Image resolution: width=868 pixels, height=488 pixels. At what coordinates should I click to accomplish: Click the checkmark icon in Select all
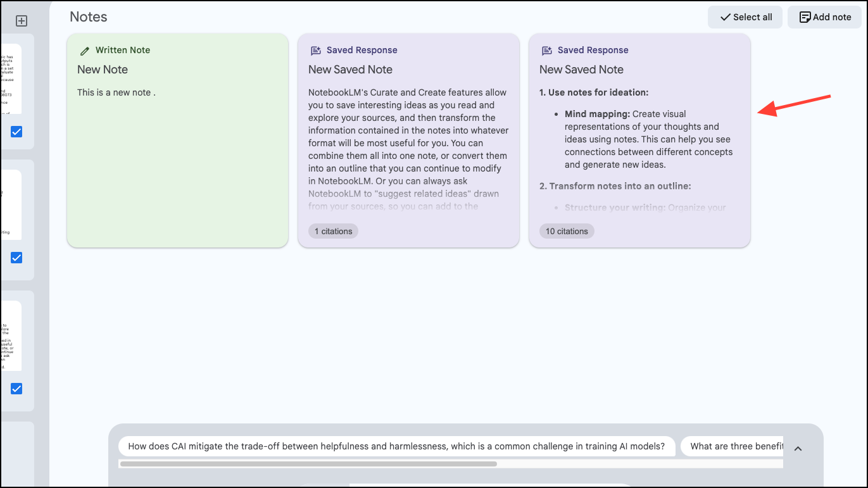point(724,17)
